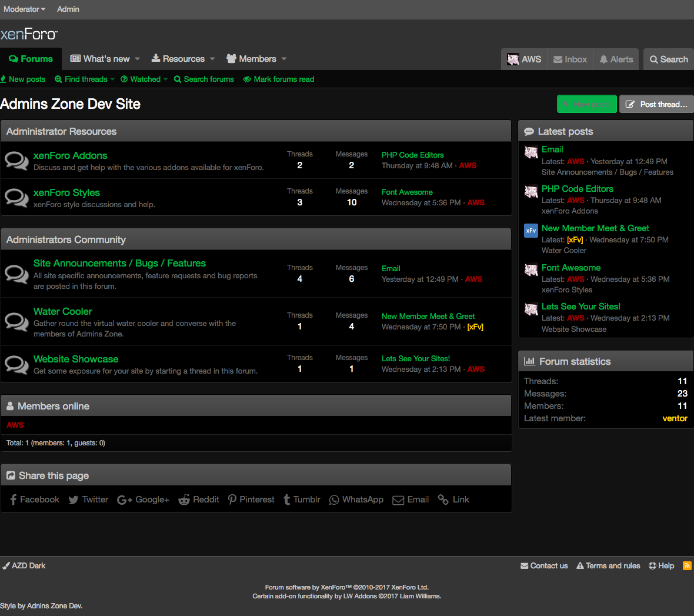The width and height of the screenshot is (694, 616).
Task: Open Font Awesome thread in forum list
Action: coord(407,192)
